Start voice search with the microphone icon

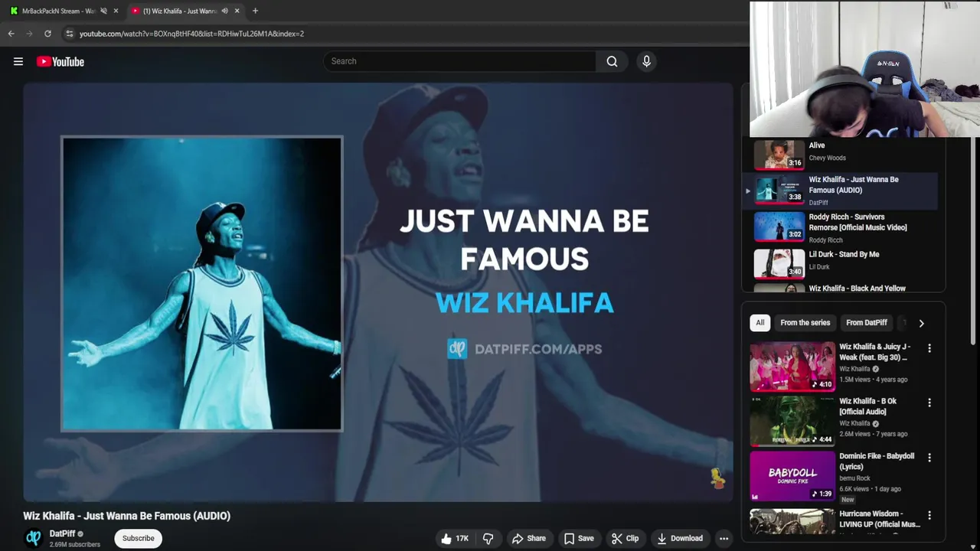tap(646, 61)
